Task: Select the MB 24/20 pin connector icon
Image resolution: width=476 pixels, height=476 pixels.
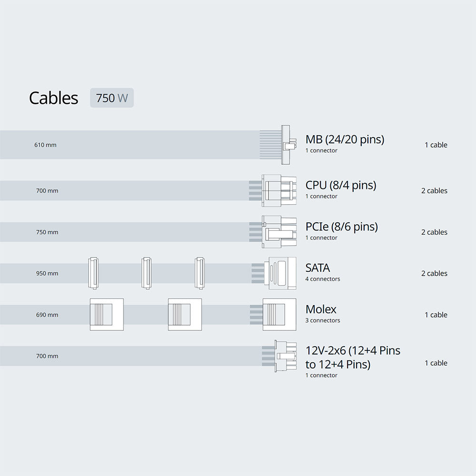Action: coord(288,145)
